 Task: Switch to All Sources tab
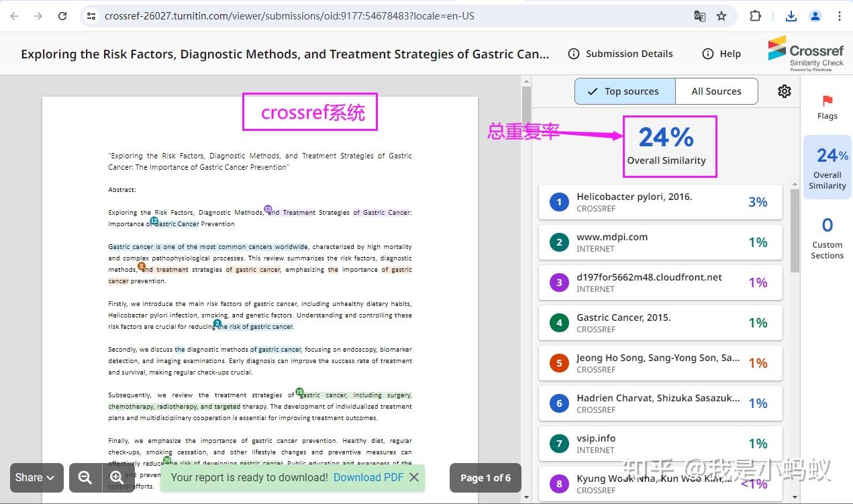716,91
